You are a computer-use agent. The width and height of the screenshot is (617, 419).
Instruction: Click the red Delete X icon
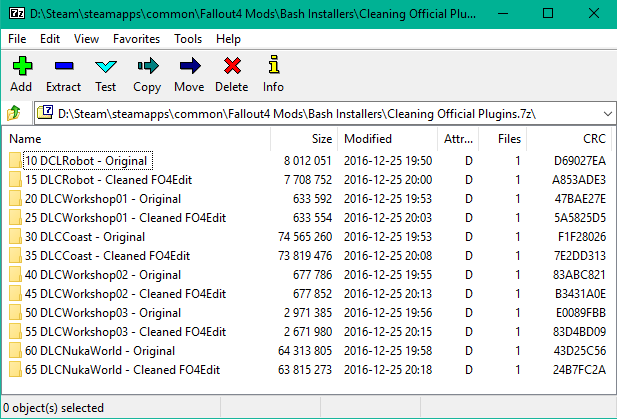232,66
